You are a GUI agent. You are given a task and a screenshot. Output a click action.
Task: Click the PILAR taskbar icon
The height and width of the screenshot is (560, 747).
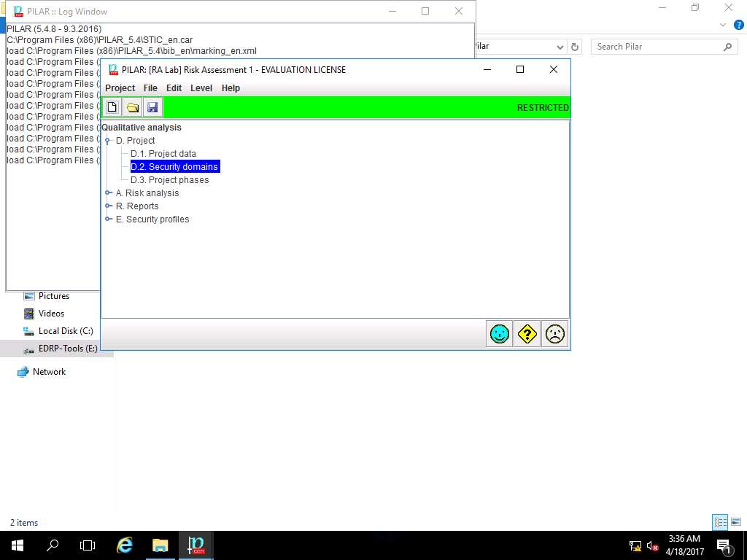[196, 545]
